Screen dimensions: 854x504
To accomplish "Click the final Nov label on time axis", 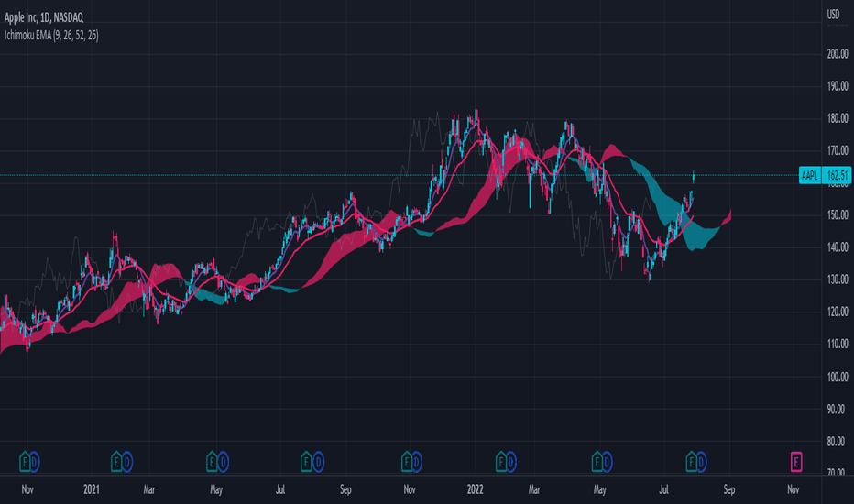I will pos(793,489).
